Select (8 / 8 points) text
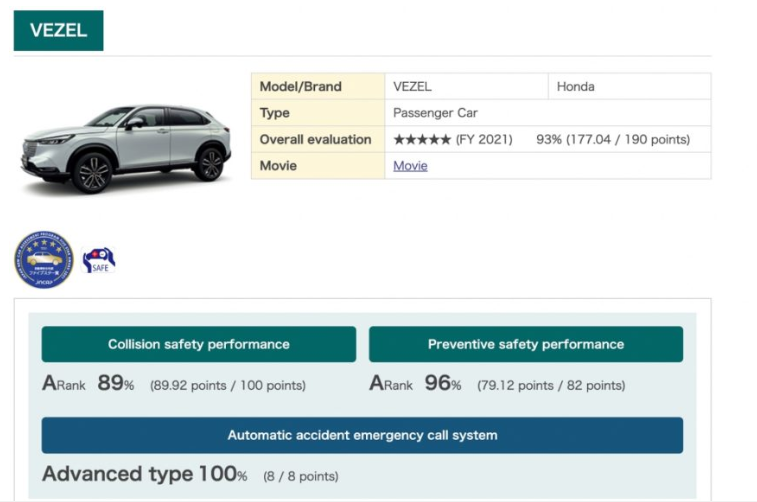757x502 pixels. 301,476
